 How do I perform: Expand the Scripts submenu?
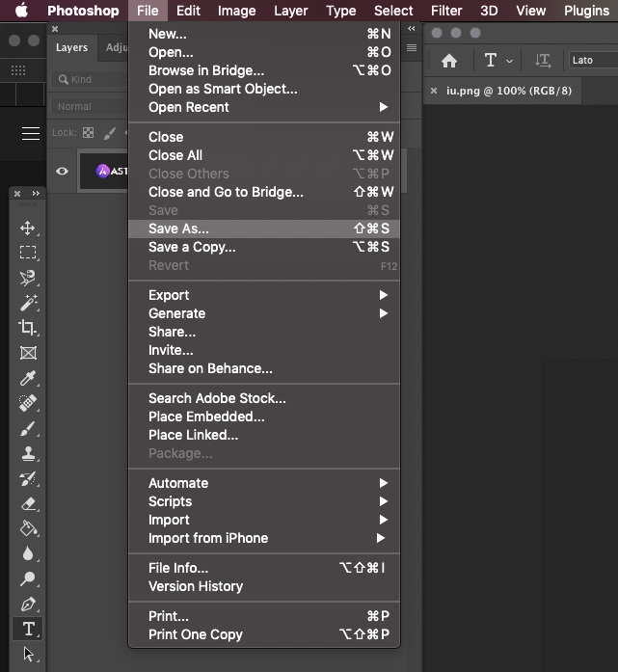(264, 501)
